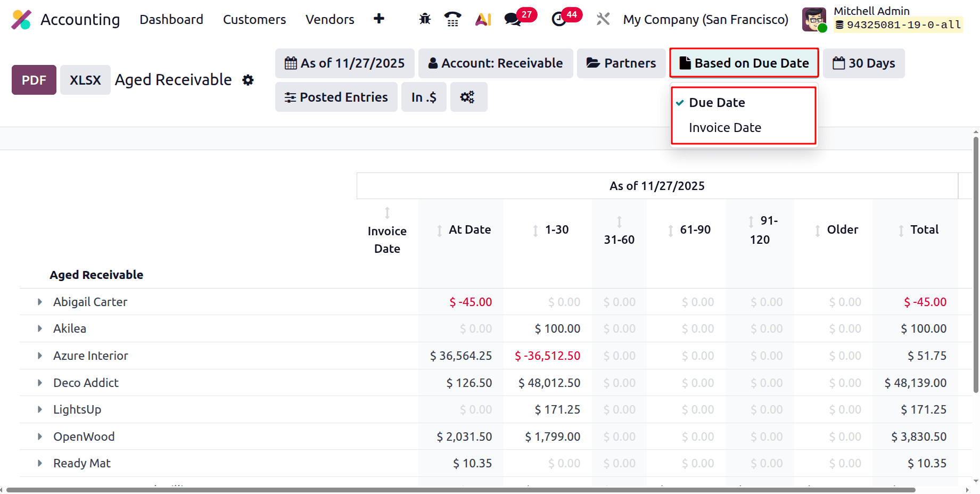
Task: Expand the Azure Interior row
Action: click(40, 356)
